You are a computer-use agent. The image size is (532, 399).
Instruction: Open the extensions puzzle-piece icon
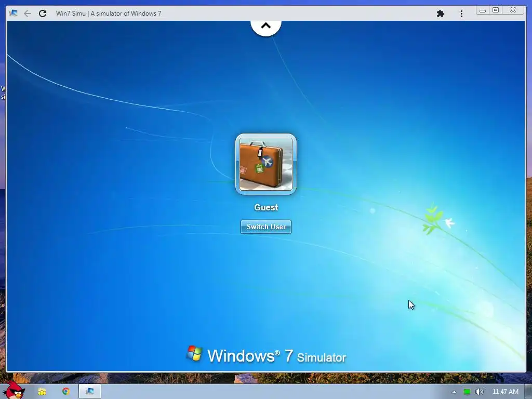441,14
